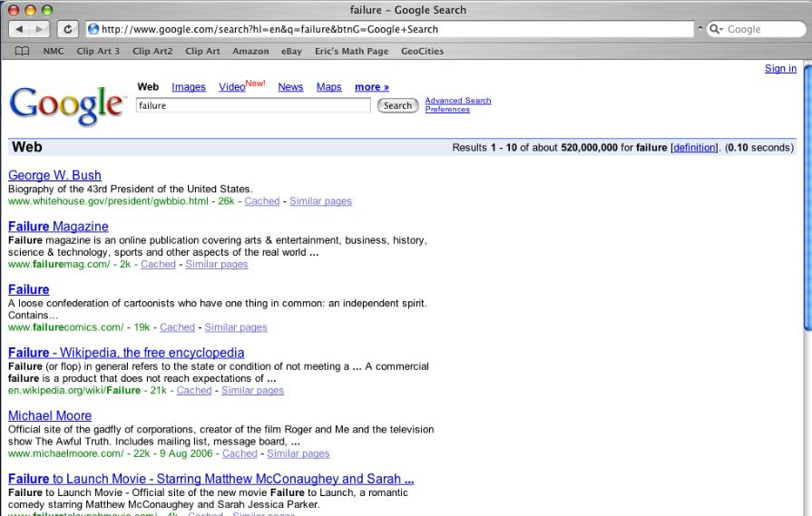This screenshot has width=812, height=516.
Task: Open Cached link for michaelmoore.com result
Action: click(240, 453)
